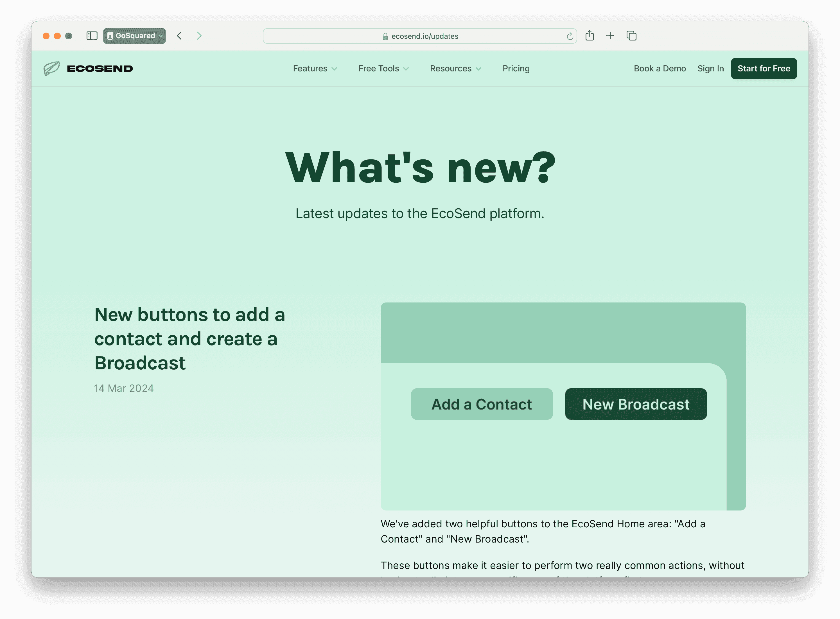Click the padlock icon in address bar

[385, 36]
